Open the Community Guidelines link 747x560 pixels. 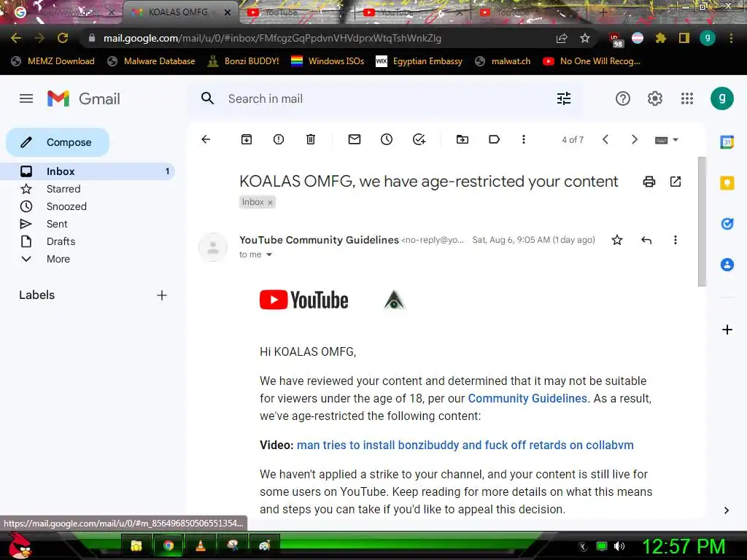pos(527,399)
